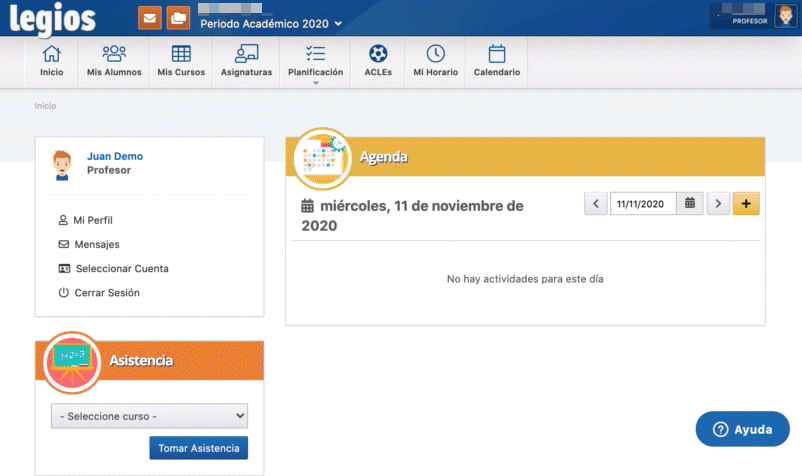
Task: Open the files folder icon in header
Action: (x=178, y=18)
